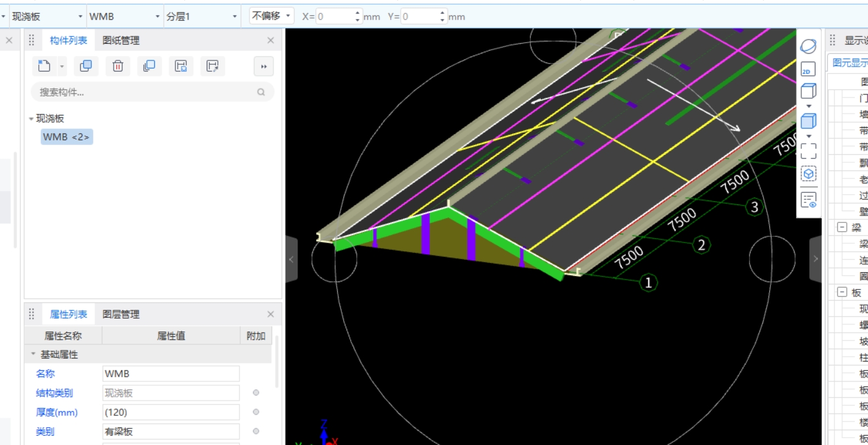
Task: Click the inter-layer copy component icon
Action: click(x=149, y=66)
